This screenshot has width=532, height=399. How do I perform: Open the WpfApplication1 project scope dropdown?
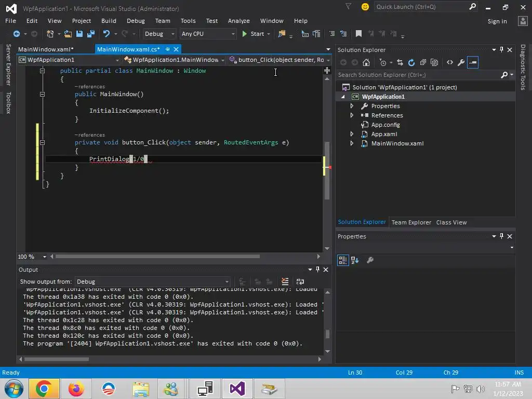pos(69,60)
